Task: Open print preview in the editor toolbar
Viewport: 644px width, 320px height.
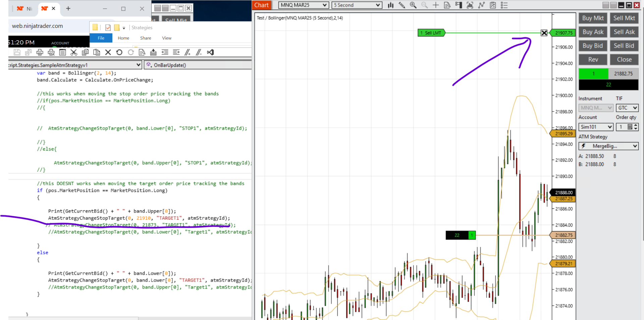Action: (51, 52)
